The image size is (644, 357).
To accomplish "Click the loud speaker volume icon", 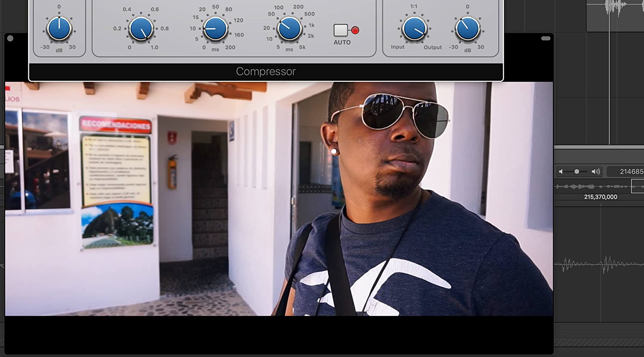I will (x=595, y=172).
